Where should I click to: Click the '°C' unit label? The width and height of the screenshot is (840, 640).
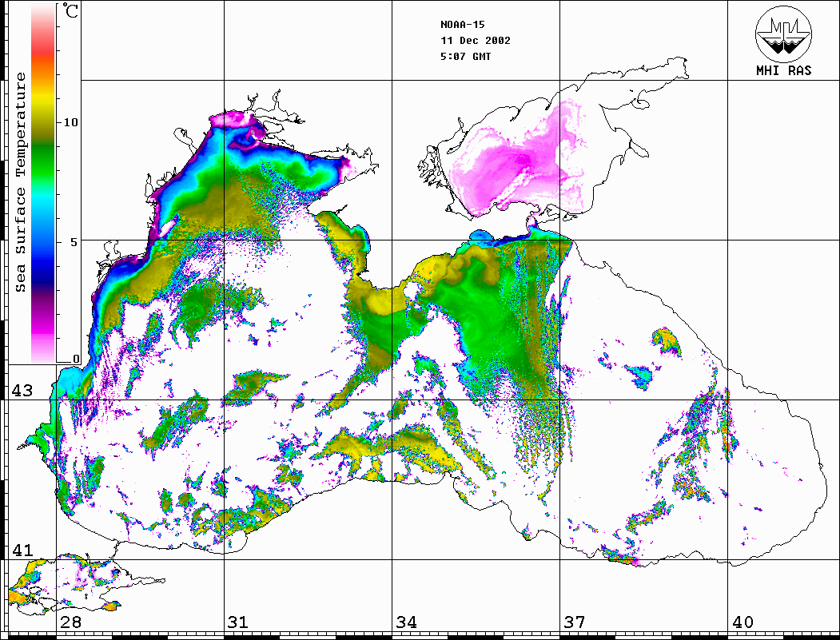[x=70, y=10]
